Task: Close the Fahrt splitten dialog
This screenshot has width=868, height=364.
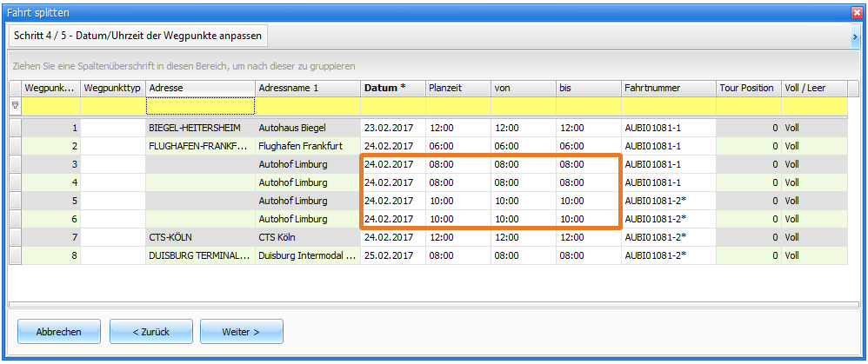Action: pos(856,12)
